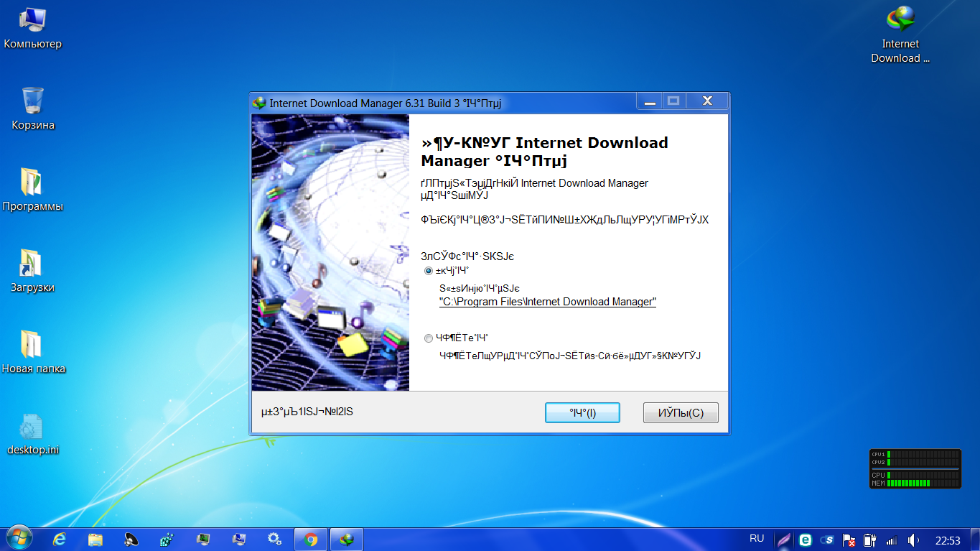Click the Show Desktop strip beside the clock
980x551 pixels.
click(x=974, y=540)
